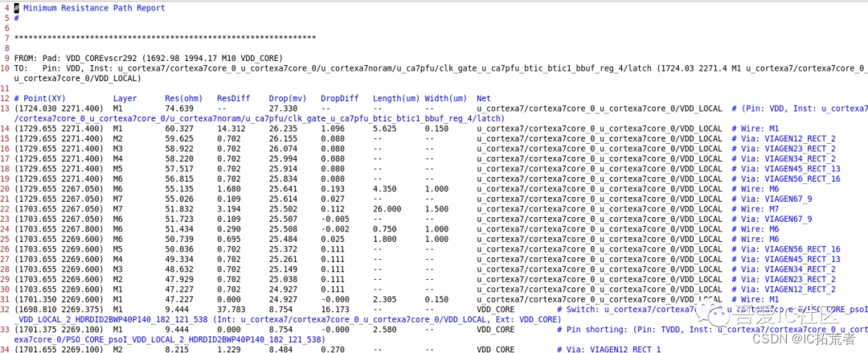The height and width of the screenshot is (353, 868).
Task: Click length value 2.580
Action: coord(385,329)
